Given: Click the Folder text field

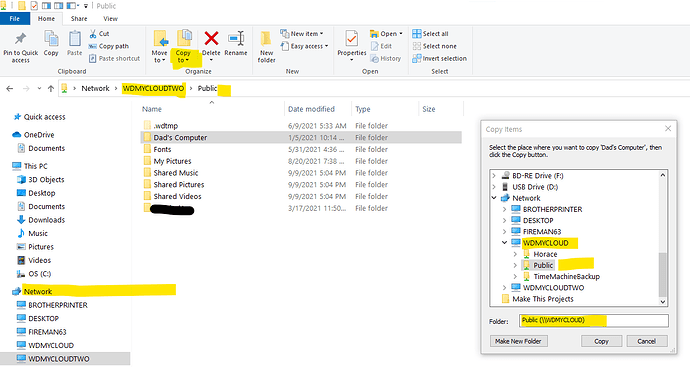Looking at the screenshot, I should point(594,320).
